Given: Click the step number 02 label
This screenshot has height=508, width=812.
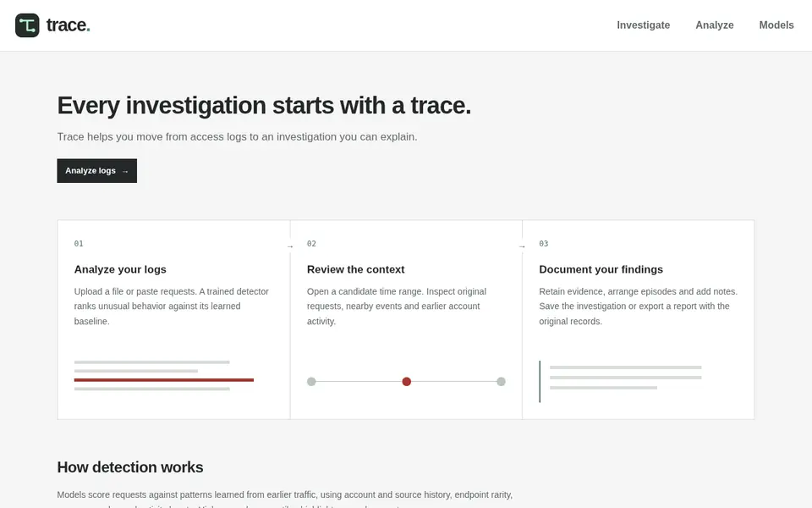Looking at the screenshot, I should point(311,244).
